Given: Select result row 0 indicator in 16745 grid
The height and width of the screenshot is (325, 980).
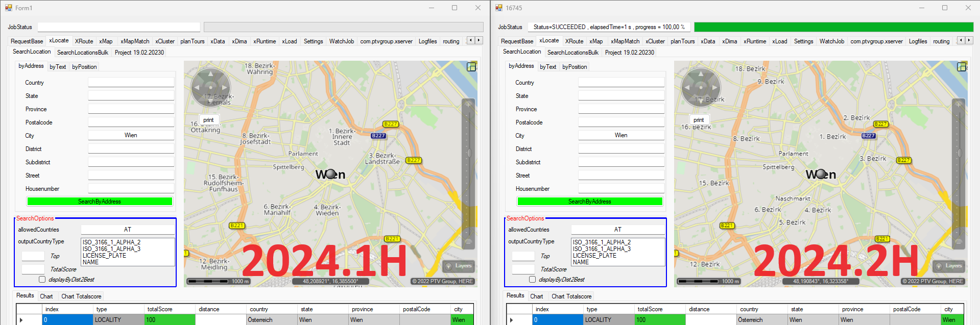Looking at the screenshot, I should click(x=511, y=320).
